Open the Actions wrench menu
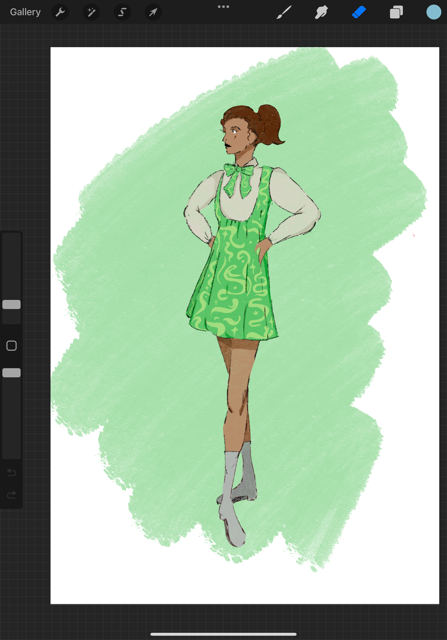 coord(60,12)
